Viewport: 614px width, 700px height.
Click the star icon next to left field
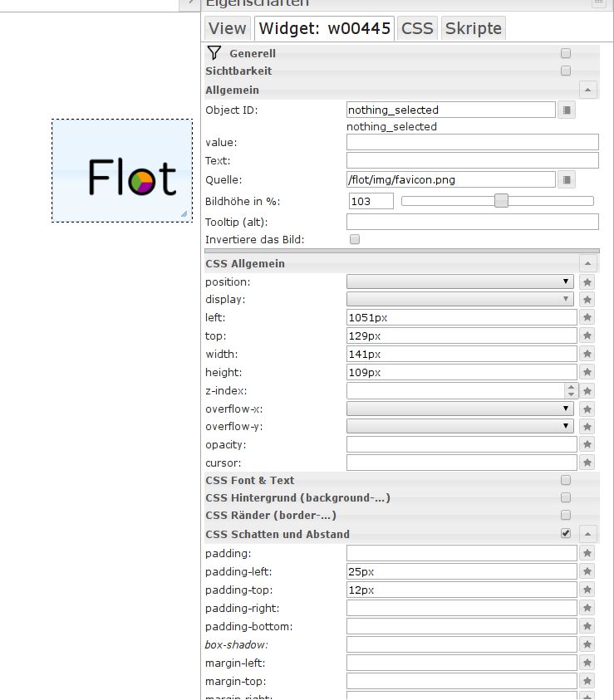587,317
